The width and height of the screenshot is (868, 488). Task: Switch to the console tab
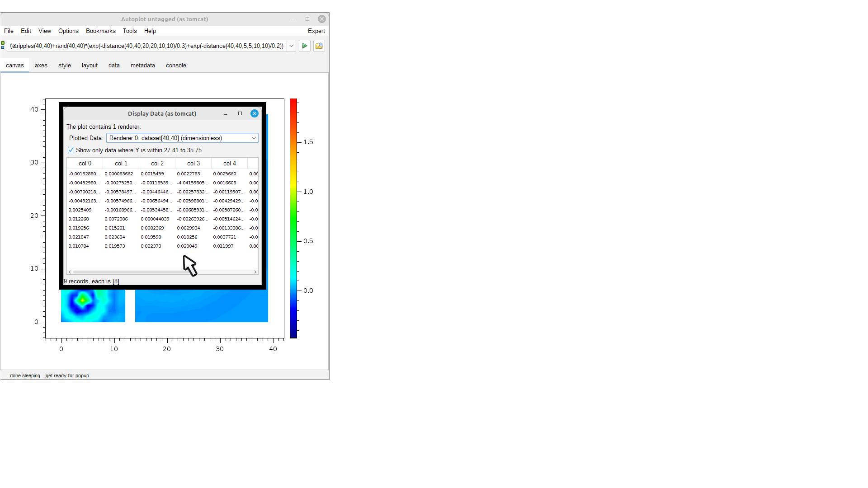pos(176,65)
